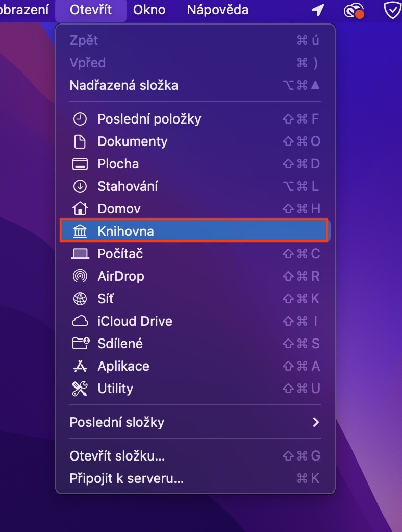Open the Okno menu
Image resolution: width=402 pixels, height=532 pixels.
(x=149, y=10)
